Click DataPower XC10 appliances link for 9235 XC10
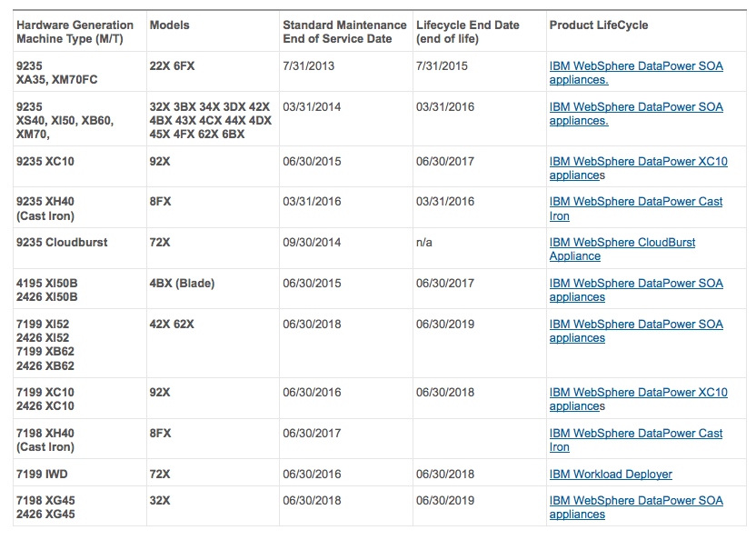 (x=635, y=168)
